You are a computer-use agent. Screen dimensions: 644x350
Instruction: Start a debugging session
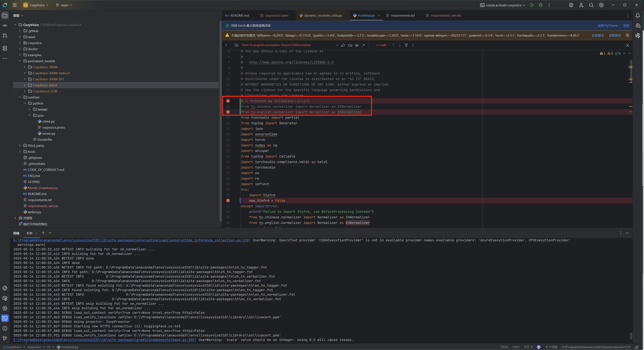coord(541,5)
